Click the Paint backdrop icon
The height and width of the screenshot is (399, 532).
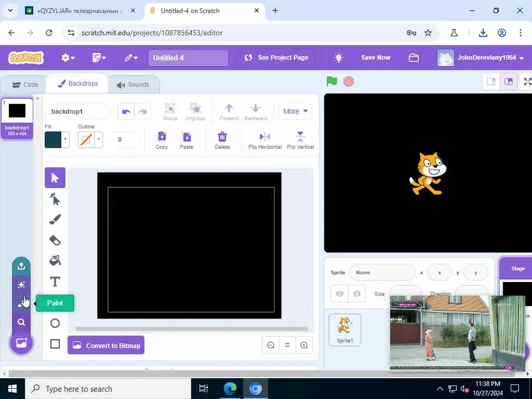point(21,303)
